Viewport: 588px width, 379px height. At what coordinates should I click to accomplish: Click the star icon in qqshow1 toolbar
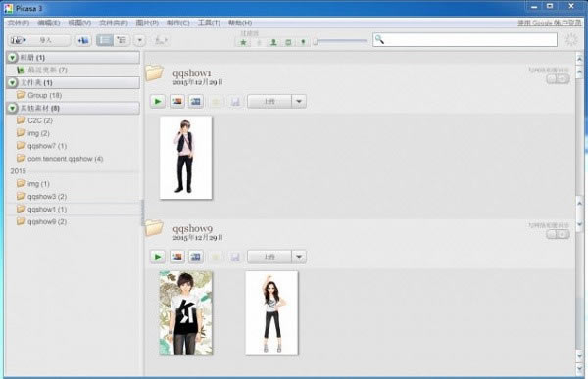[x=216, y=102]
